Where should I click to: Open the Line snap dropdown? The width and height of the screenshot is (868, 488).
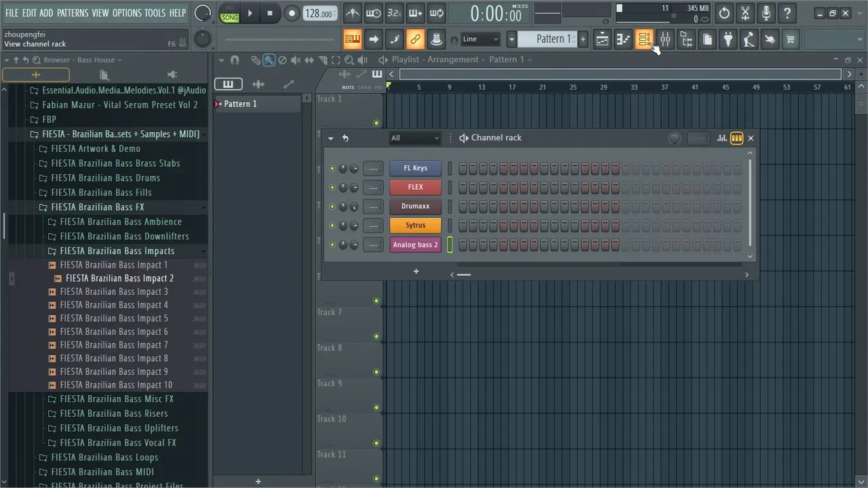(481, 39)
